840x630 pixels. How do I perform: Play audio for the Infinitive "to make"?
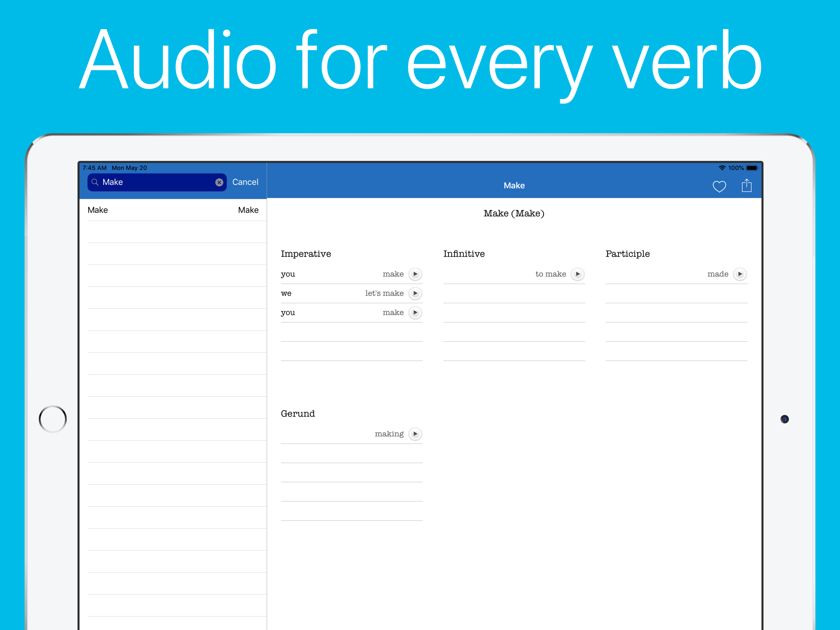[577, 274]
